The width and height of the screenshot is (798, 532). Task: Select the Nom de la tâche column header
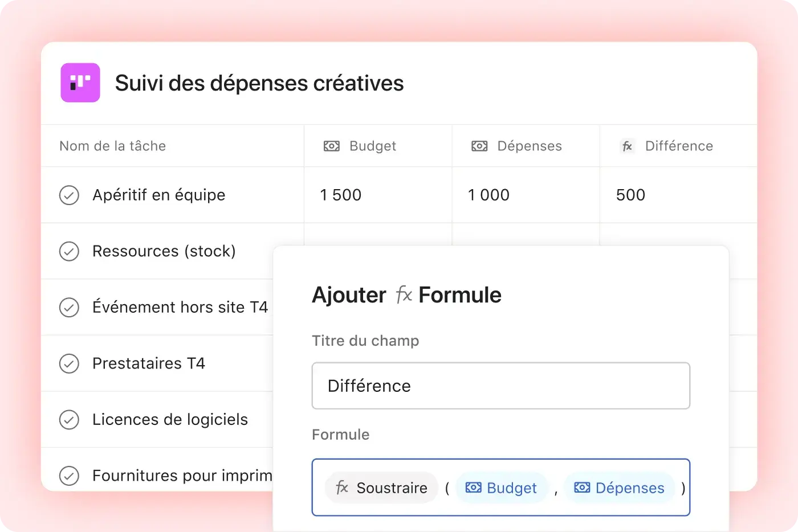[172, 146]
